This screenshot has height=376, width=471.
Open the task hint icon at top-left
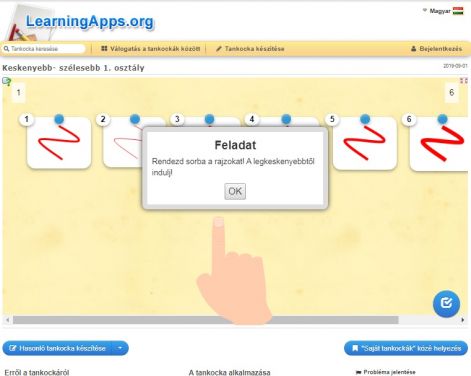point(7,81)
